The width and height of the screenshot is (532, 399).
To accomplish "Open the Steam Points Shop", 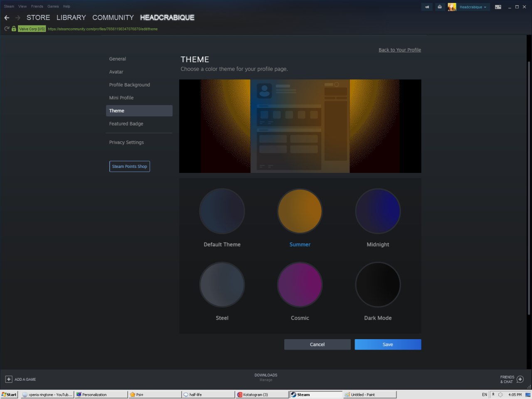I will coord(130,166).
